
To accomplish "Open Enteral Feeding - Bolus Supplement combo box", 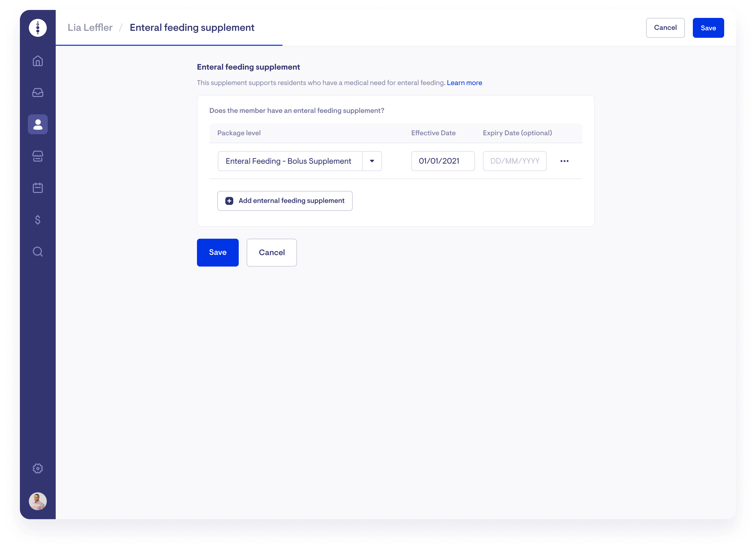I will [289, 161].
